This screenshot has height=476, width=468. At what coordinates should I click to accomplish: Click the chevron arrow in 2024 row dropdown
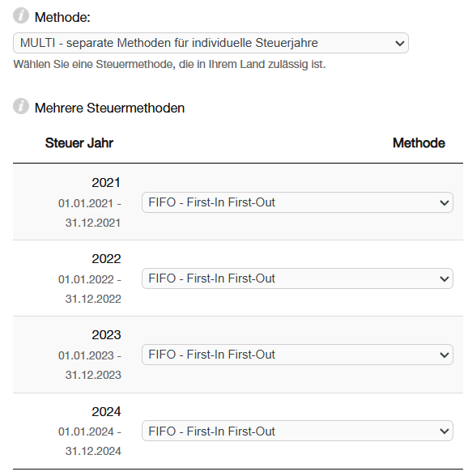[x=445, y=431]
